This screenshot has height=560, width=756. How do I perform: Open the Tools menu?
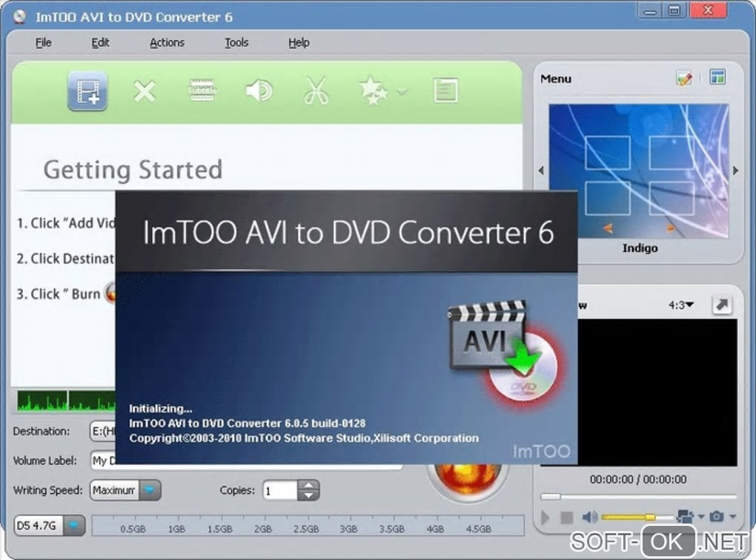tap(236, 42)
